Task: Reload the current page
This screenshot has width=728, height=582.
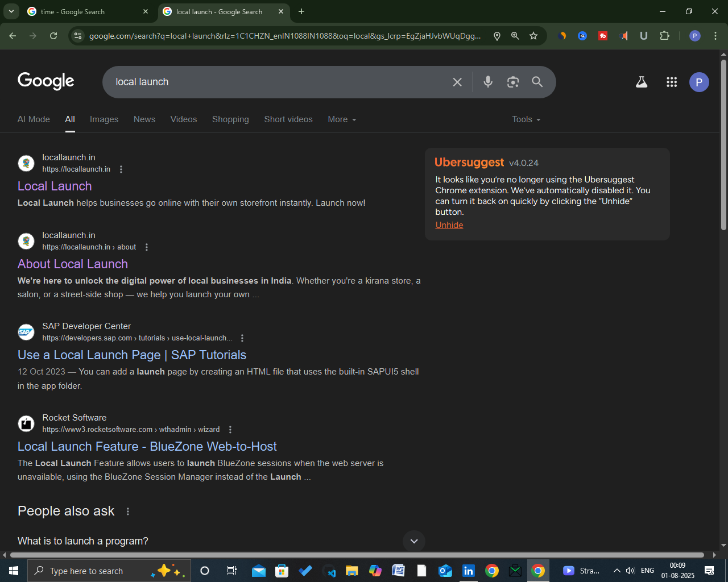Action: pyautogui.click(x=53, y=36)
